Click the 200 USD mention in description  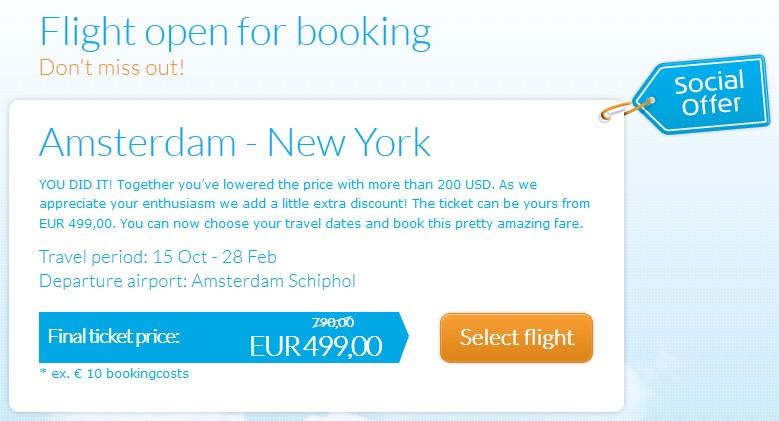465,184
